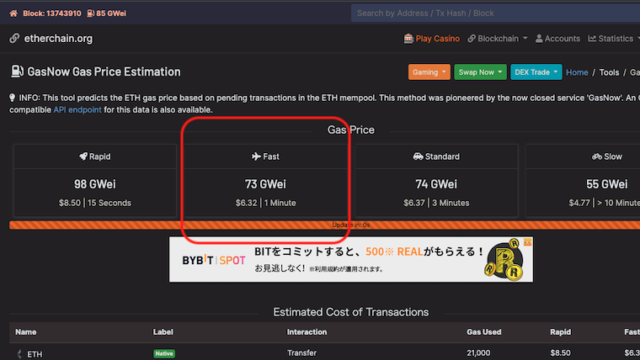Image resolution: width=640 pixels, height=360 pixels.
Task: Open the Statistics menu
Action: click(613, 38)
